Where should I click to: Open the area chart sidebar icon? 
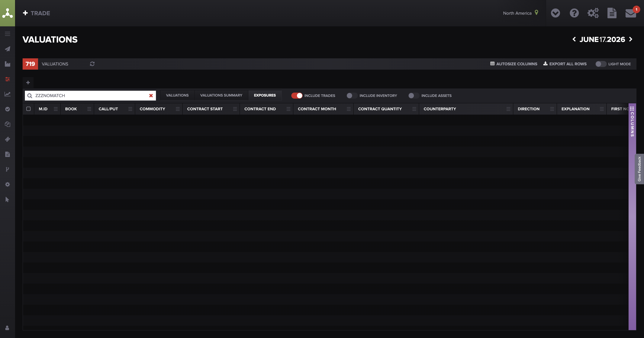(x=8, y=64)
